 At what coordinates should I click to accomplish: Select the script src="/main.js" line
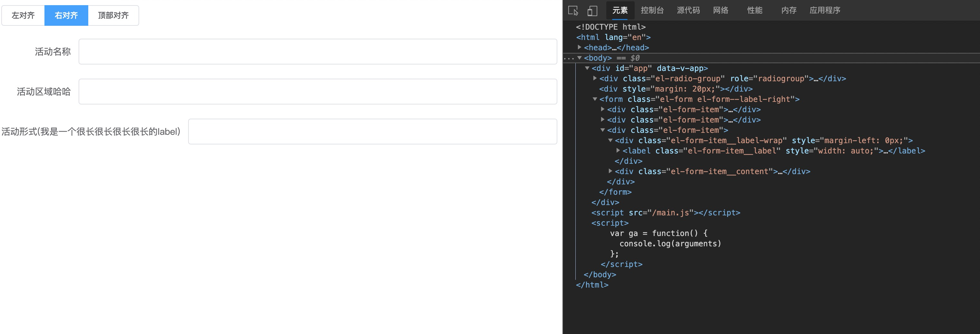[x=666, y=212]
